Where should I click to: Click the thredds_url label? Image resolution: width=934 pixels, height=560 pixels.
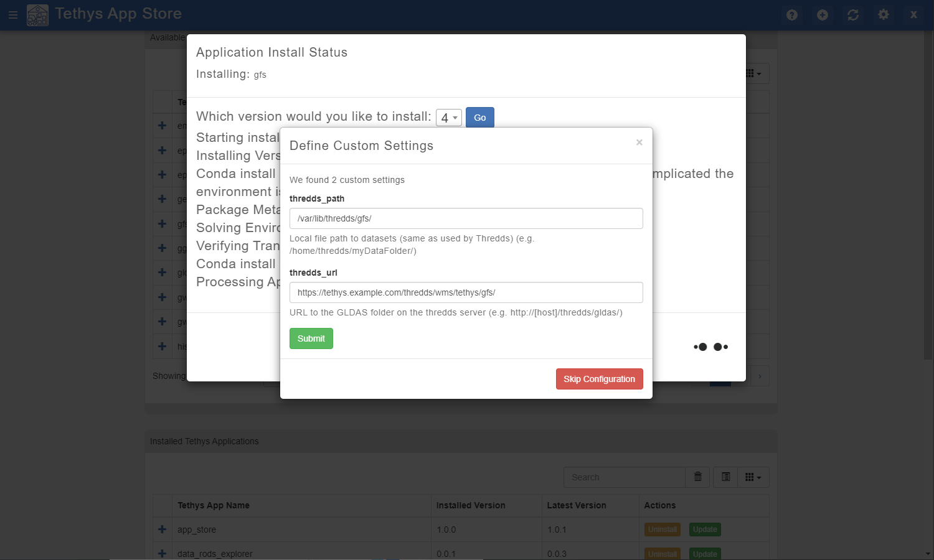(x=313, y=273)
